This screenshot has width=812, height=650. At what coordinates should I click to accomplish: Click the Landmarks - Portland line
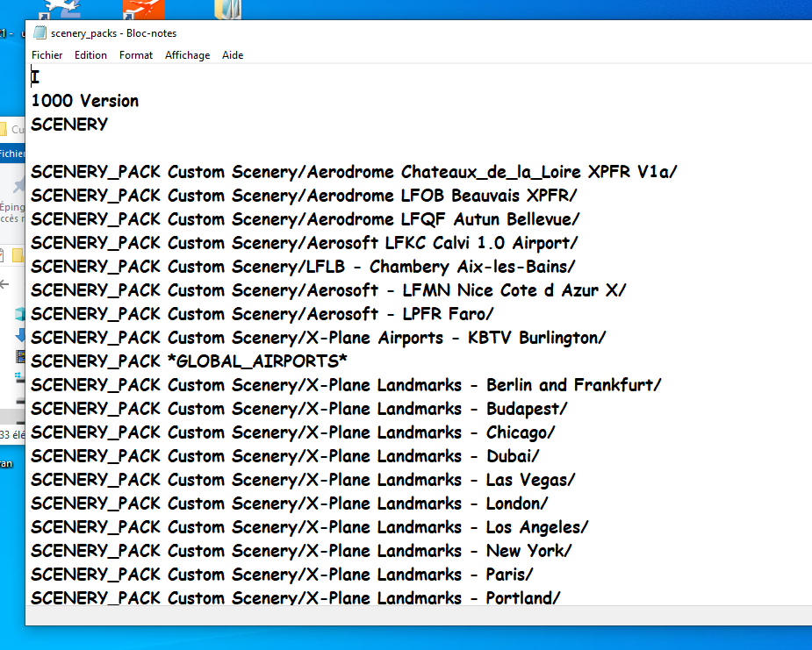click(x=296, y=597)
